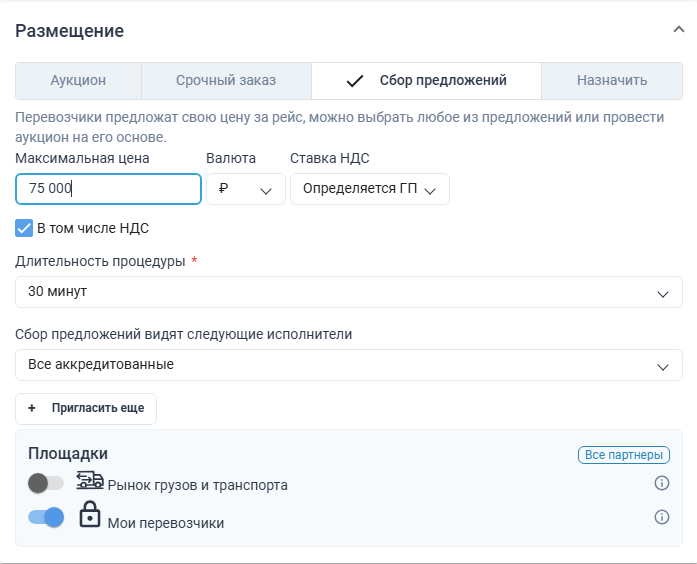This screenshot has width=697, height=564.
Task: Open the Длительность процедуры dropdown
Action: pyautogui.click(x=349, y=292)
